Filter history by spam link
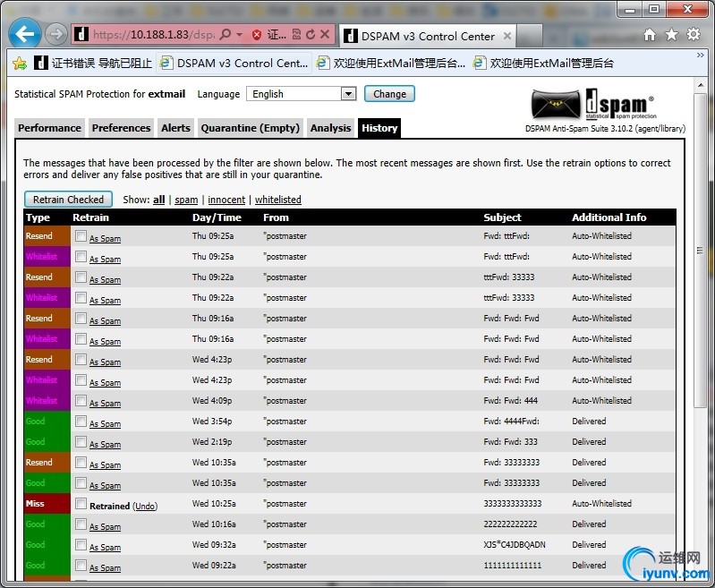The width and height of the screenshot is (715, 588). [186, 200]
